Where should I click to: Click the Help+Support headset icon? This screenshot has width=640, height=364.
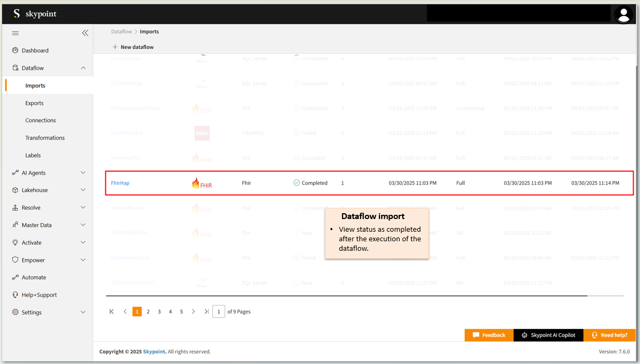(x=15, y=295)
